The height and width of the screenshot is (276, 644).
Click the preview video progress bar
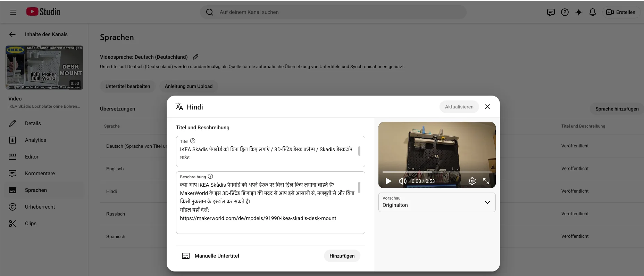437,172
